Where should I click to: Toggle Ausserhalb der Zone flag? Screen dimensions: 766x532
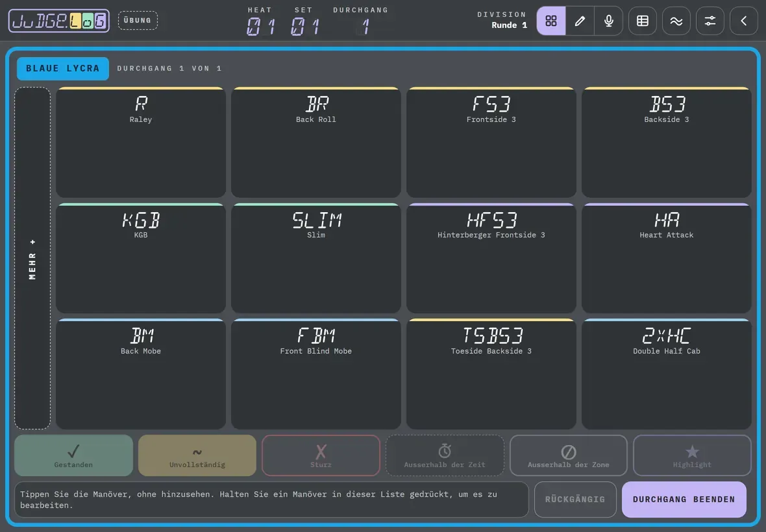pos(569,455)
